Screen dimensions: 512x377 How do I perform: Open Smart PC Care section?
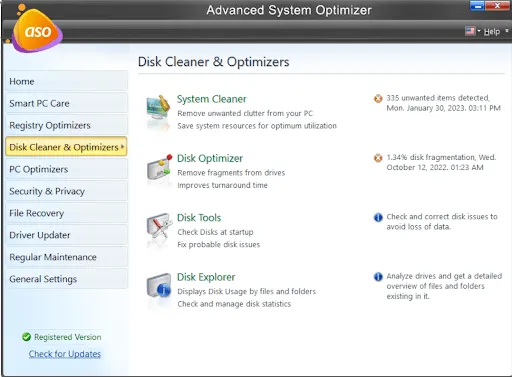66,103
